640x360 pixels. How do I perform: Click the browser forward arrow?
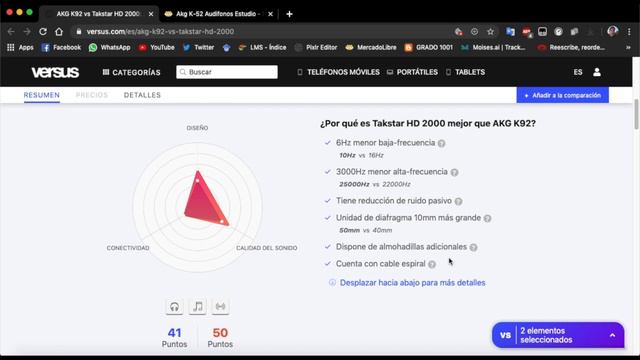(27, 31)
